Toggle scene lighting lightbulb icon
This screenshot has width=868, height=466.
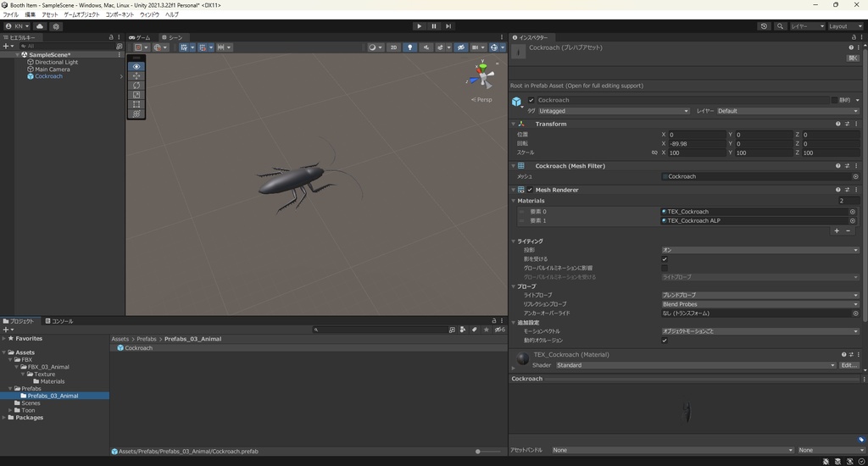click(410, 47)
